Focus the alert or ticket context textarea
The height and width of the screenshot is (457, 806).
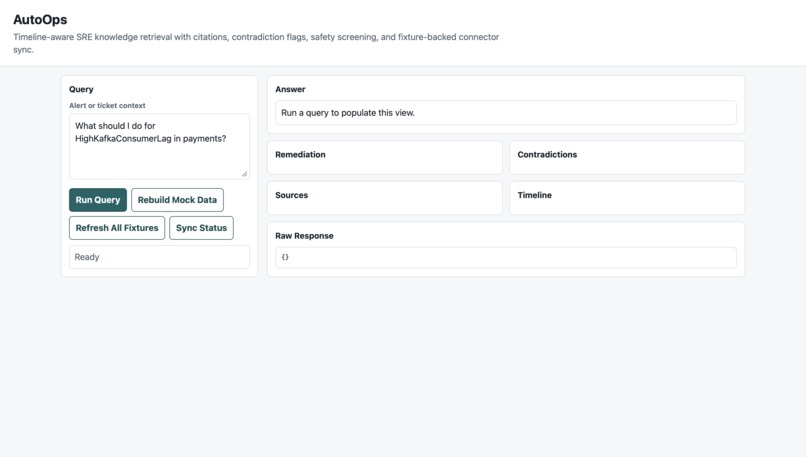tap(159, 147)
